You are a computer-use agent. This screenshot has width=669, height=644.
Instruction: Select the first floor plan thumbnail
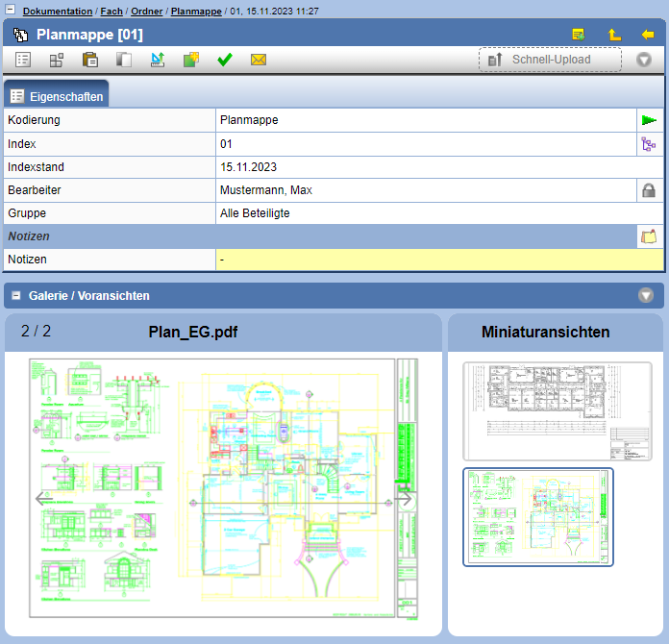pos(557,410)
